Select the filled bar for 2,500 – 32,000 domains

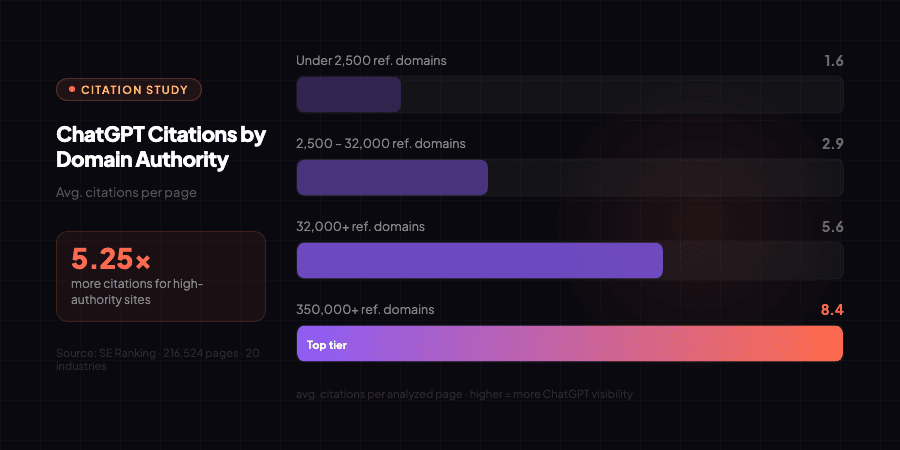392,177
